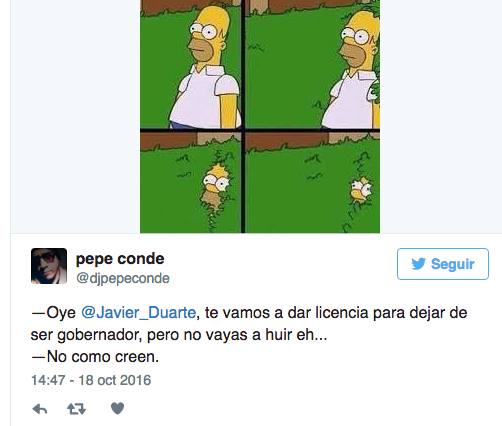This screenshot has width=502, height=426.
Task: Click the bottom-left panel of Homer half hidden
Action: (190, 182)
